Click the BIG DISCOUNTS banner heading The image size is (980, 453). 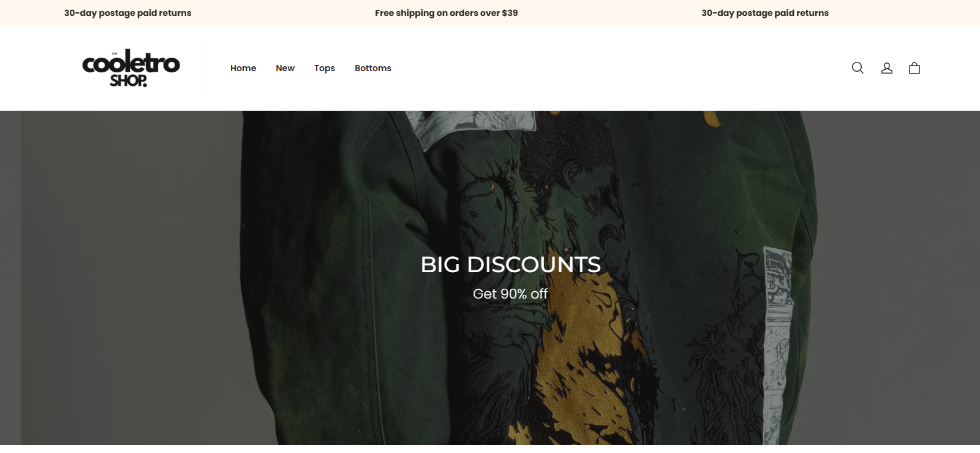pyautogui.click(x=510, y=265)
